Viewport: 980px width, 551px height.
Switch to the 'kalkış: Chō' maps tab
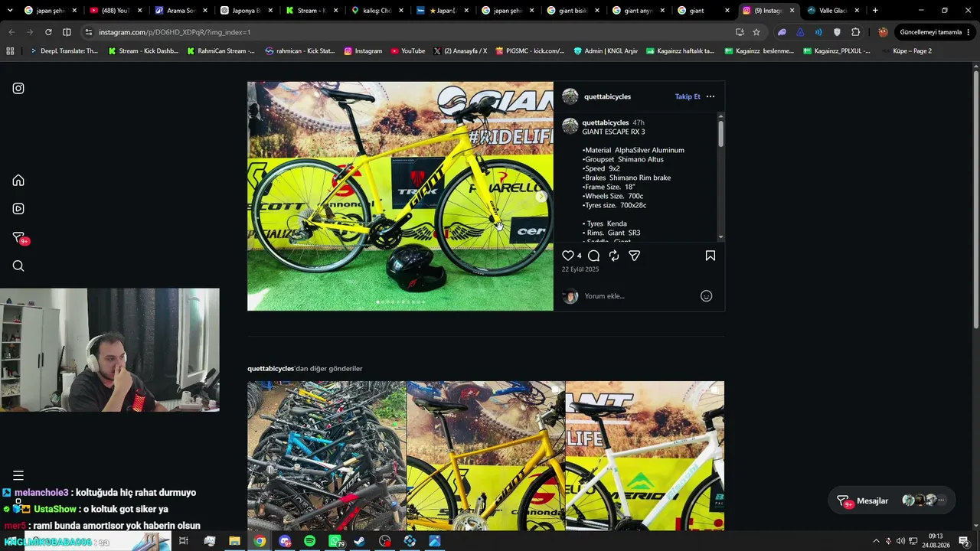pos(377,11)
